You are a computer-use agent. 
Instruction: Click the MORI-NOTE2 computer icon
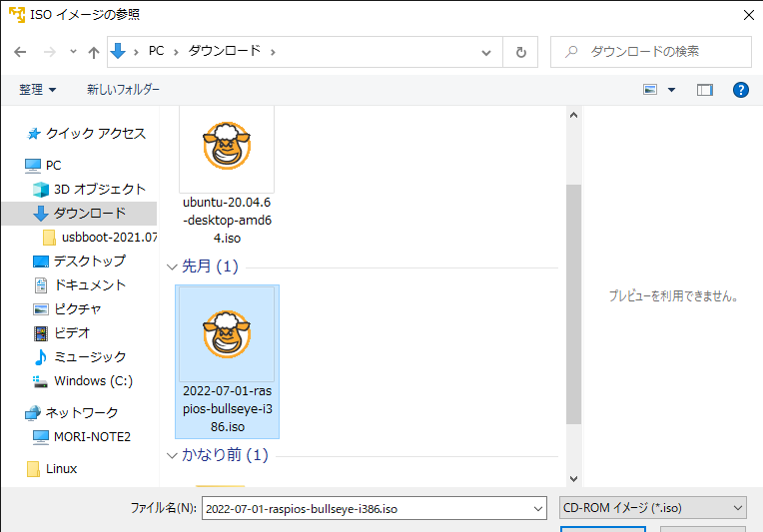[x=41, y=437]
